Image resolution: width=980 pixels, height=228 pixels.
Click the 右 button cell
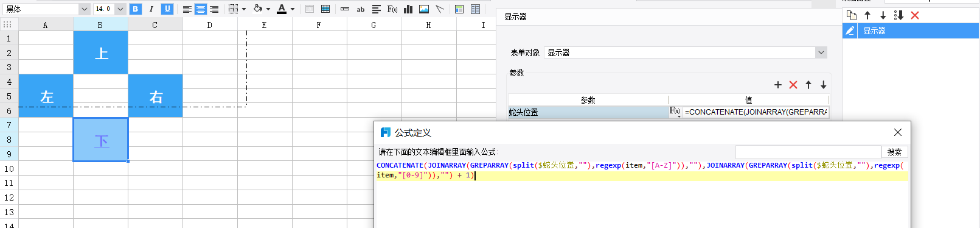click(155, 96)
